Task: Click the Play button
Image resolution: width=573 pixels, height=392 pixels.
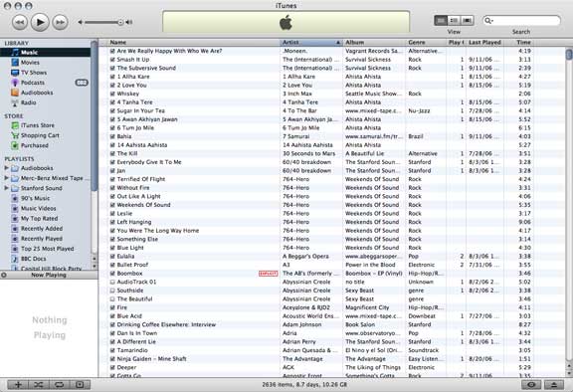Action: coord(40,22)
